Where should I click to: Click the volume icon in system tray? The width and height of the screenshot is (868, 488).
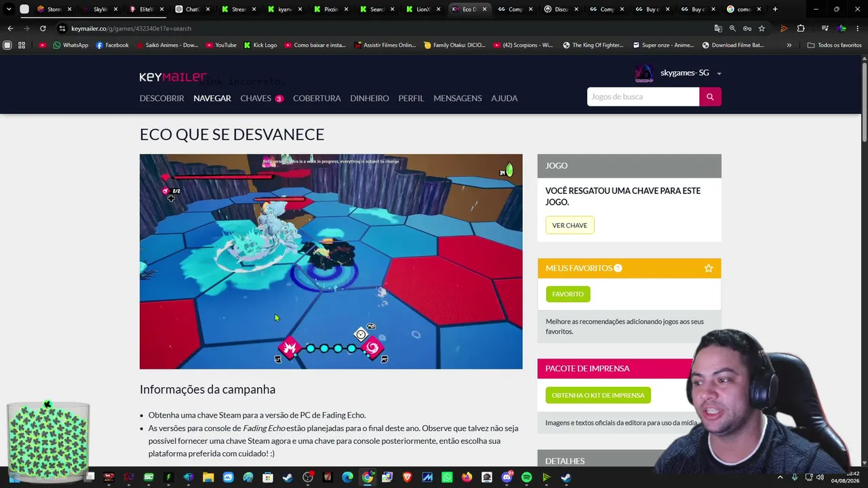[x=820, y=477]
